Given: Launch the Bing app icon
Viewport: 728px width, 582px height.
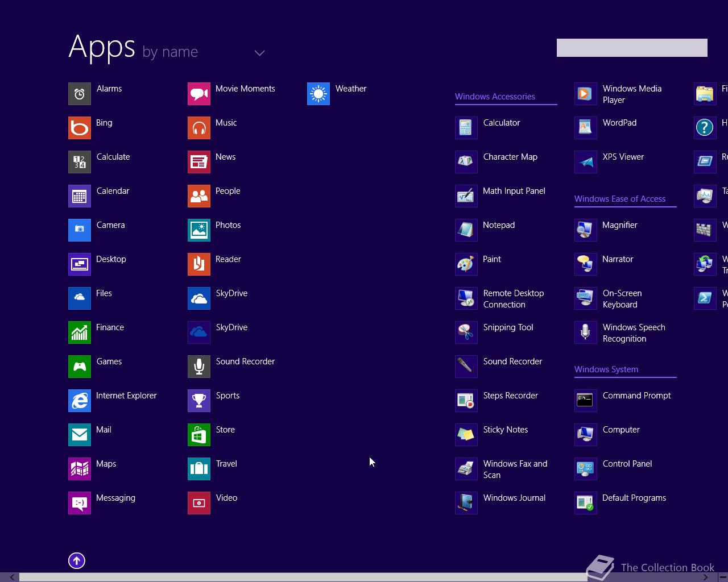Looking at the screenshot, I should coord(80,128).
